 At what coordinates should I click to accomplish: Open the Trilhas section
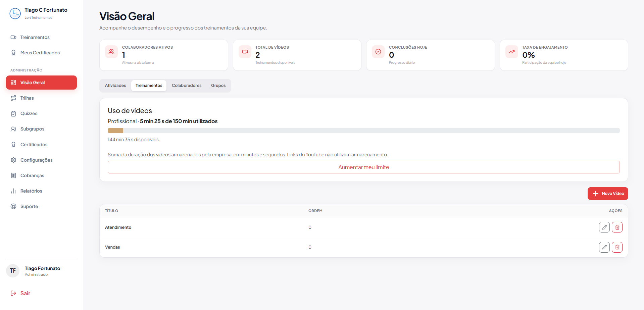tap(41, 98)
